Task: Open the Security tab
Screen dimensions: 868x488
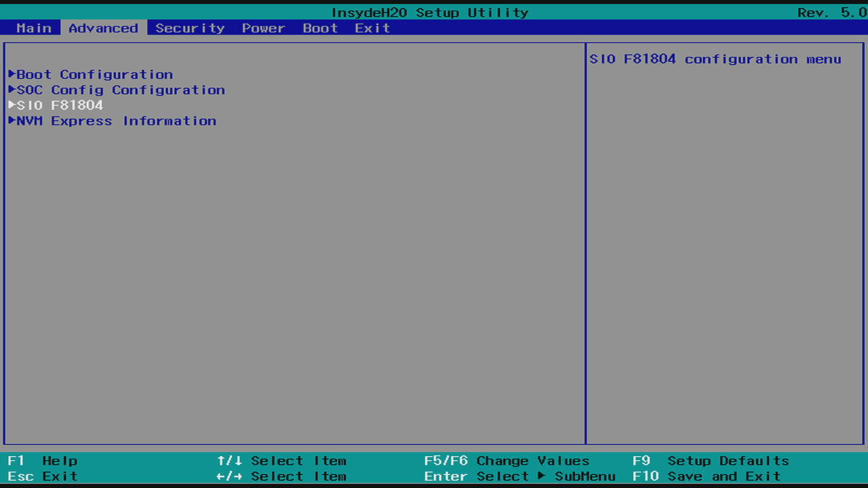Action: pos(190,28)
